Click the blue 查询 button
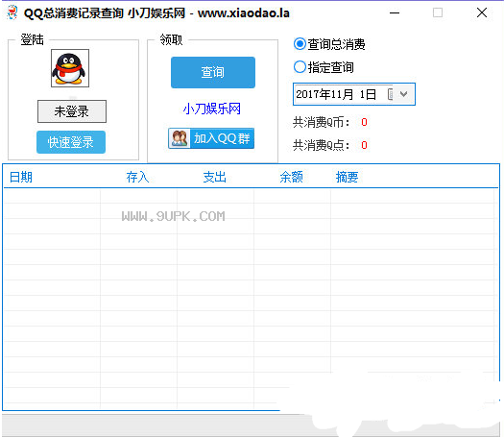The image size is (504, 437). (x=213, y=72)
